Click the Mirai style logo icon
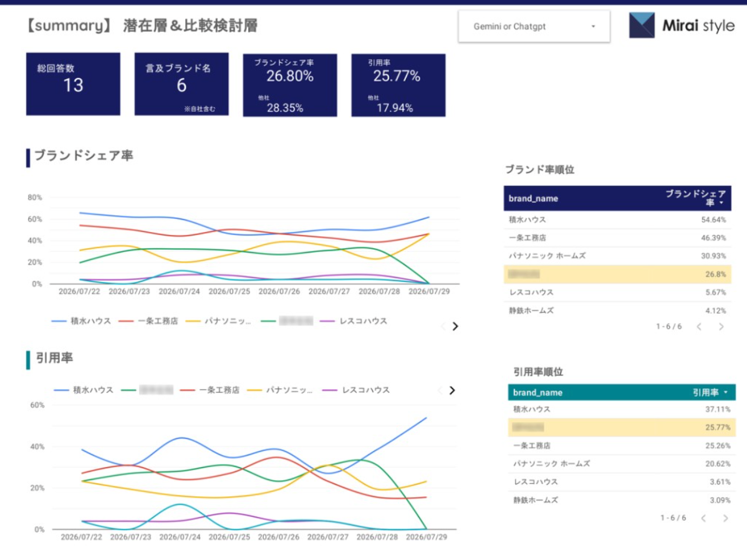The image size is (747, 560). 642,26
